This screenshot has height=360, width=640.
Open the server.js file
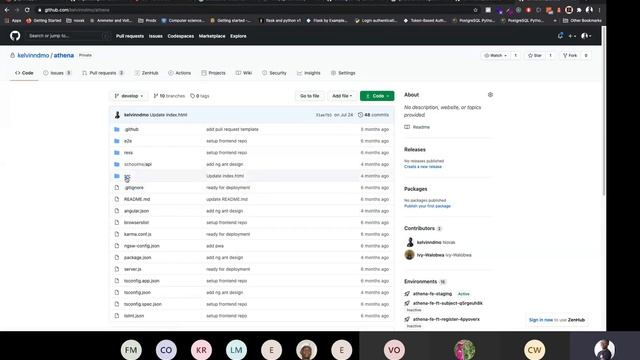[133, 269]
